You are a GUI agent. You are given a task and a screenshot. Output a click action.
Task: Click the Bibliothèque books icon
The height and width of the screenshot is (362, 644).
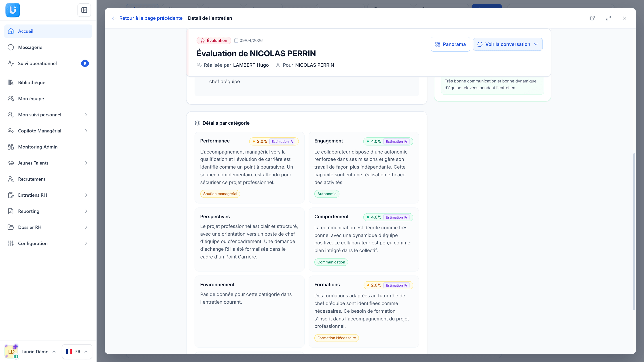pos(11,82)
